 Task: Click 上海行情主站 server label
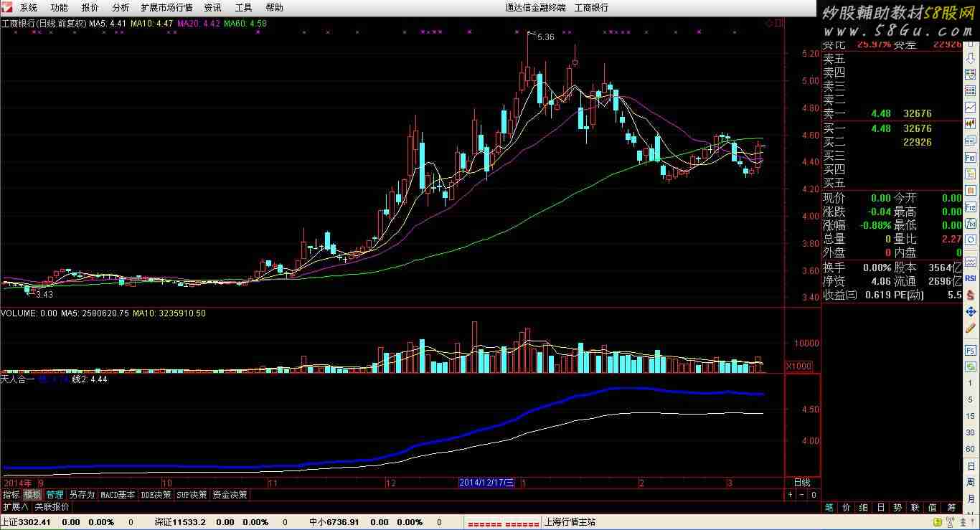coord(570,522)
